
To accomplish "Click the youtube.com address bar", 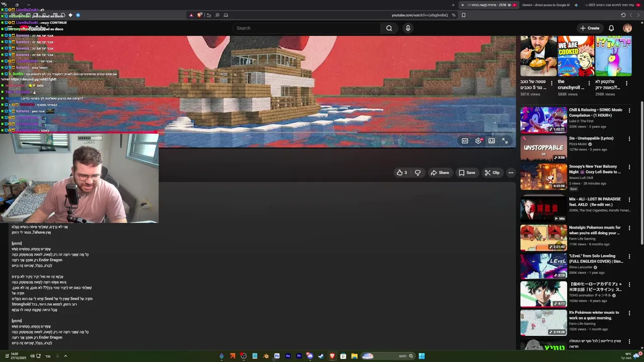I will (420, 15).
